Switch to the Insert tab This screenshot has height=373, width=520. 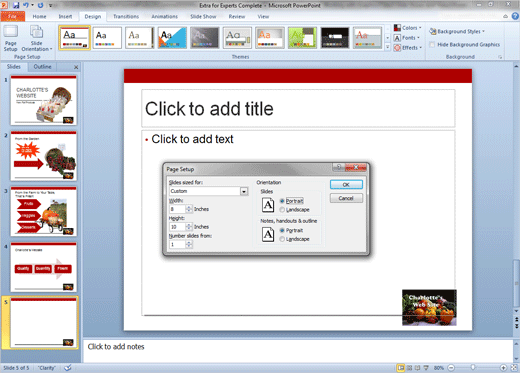(x=65, y=16)
